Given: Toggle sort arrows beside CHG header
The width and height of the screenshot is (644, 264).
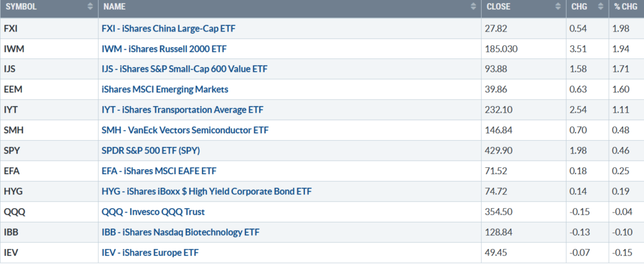Looking at the screenshot, I should [601, 7].
